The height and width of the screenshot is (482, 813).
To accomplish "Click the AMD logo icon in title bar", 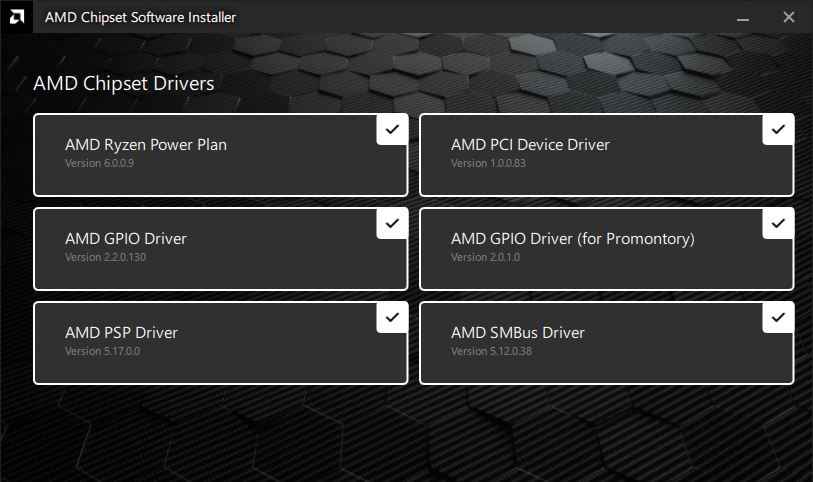I will pos(17,17).
